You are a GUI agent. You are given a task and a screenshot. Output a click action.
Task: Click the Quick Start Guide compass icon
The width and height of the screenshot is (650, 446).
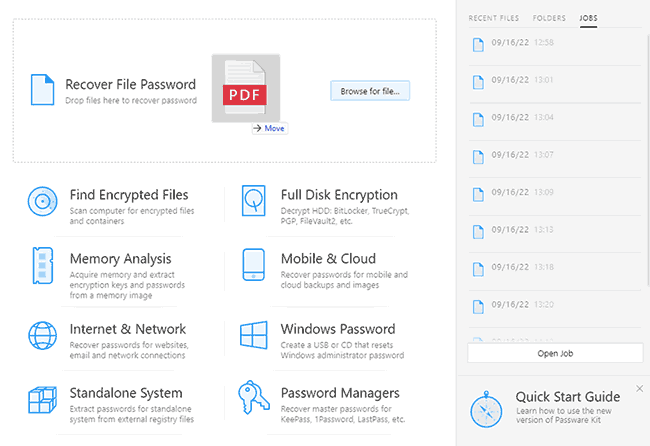(x=486, y=410)
